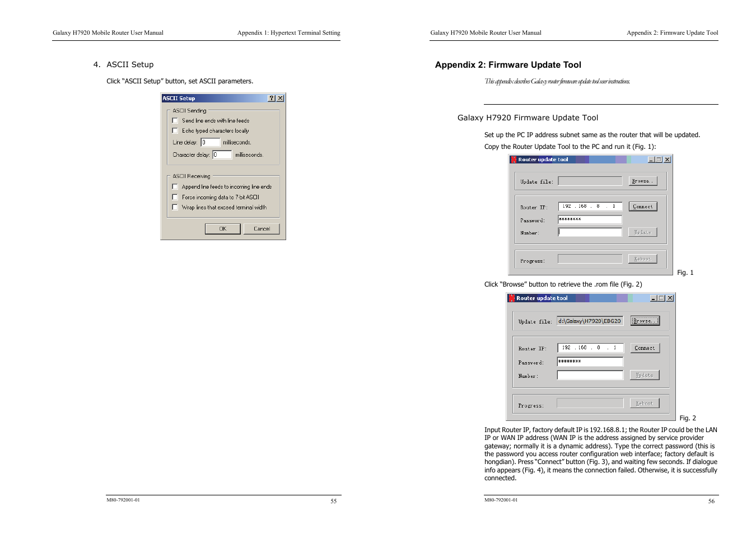Screen dimensions: 756x534
Task: Click page number 55 in footer
Action: pyautogui.click(x=334, y=501)
